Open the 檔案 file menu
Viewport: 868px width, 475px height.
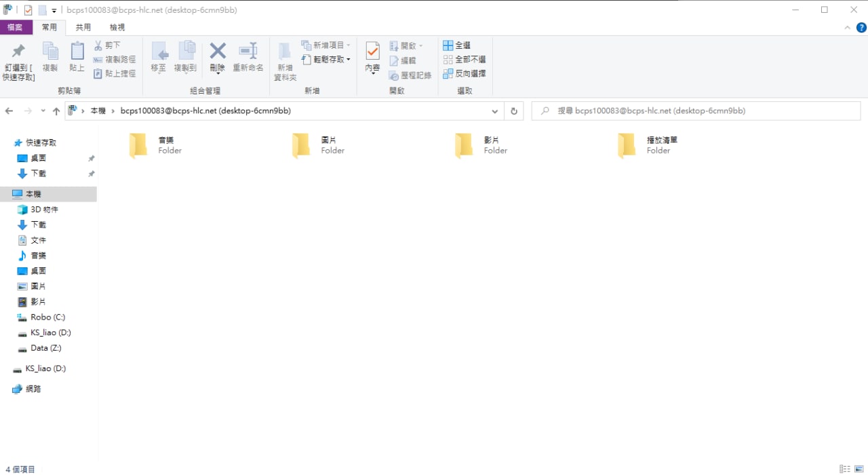click(16, 28)
